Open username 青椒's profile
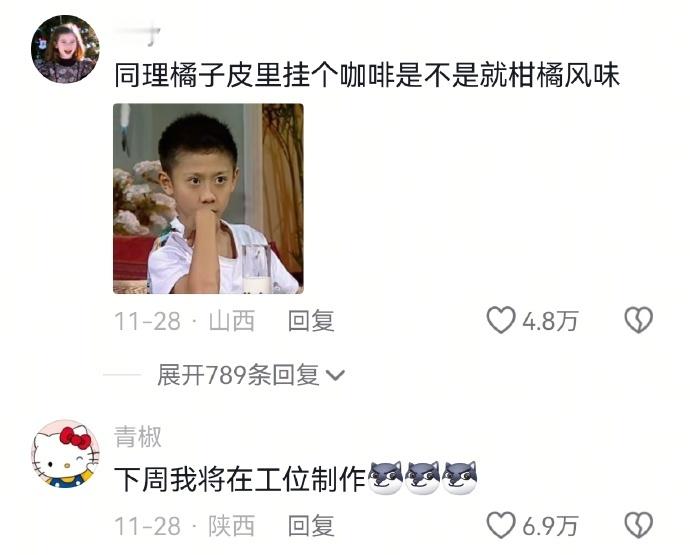 [x=138, y=437]
